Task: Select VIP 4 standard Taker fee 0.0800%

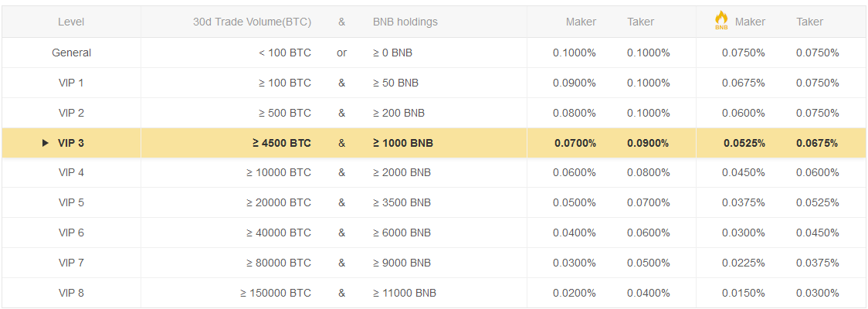Action: coord(649,173)
